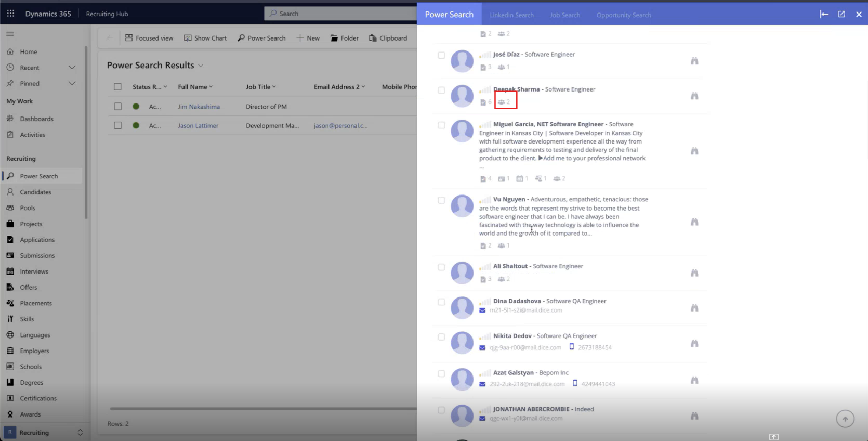Screen dimensions: 868x441
Task: Toggle the select-all rows header checkbox
Action: [117, 87]
